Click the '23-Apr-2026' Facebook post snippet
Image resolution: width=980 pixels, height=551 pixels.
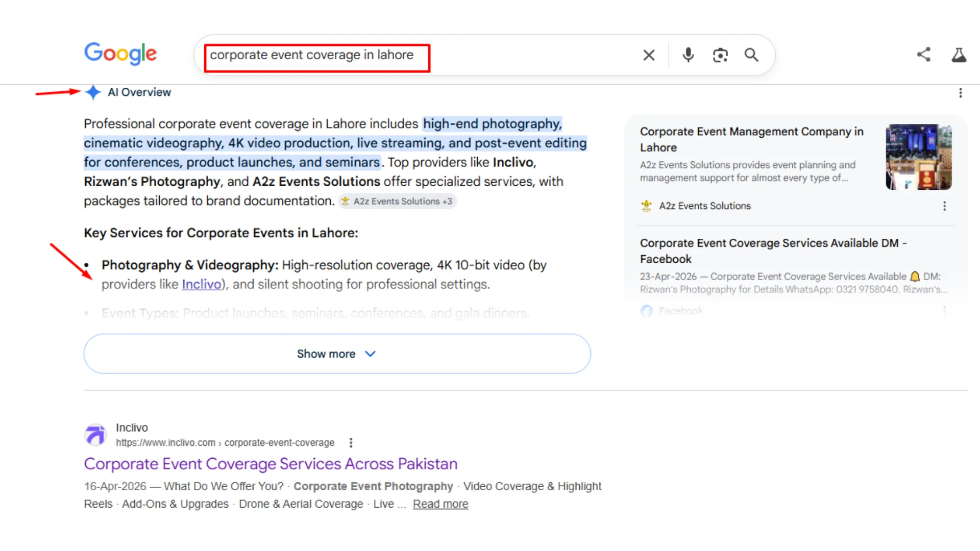(794, 283)
